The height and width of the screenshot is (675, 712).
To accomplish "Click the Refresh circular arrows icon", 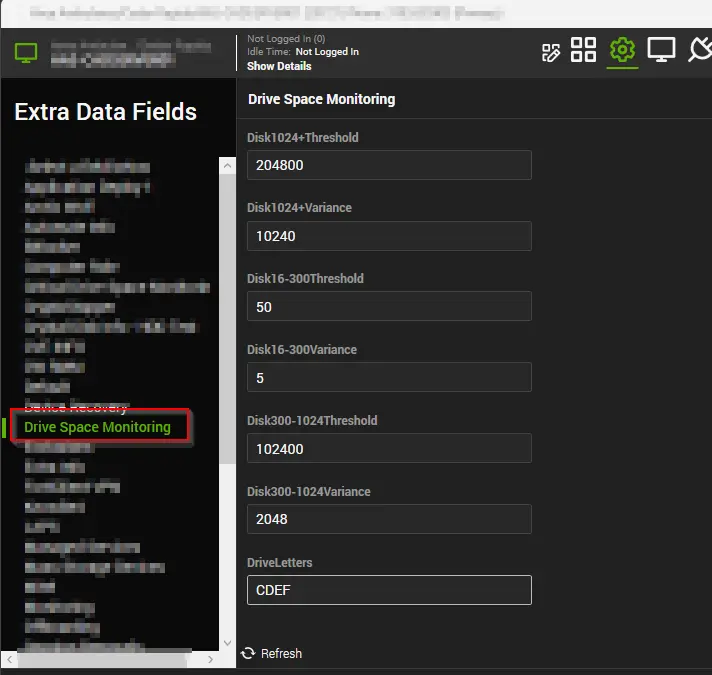I will (x=248, y=653).
